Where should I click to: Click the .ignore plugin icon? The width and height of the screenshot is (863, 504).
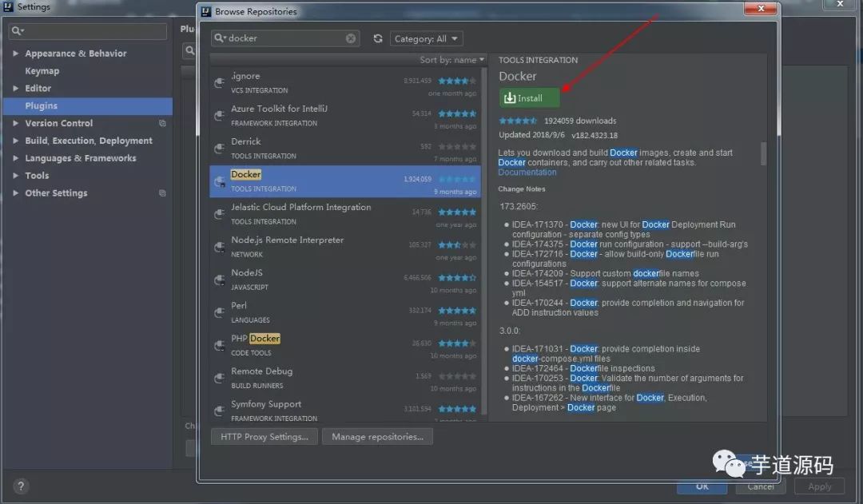tap(219, 83)
